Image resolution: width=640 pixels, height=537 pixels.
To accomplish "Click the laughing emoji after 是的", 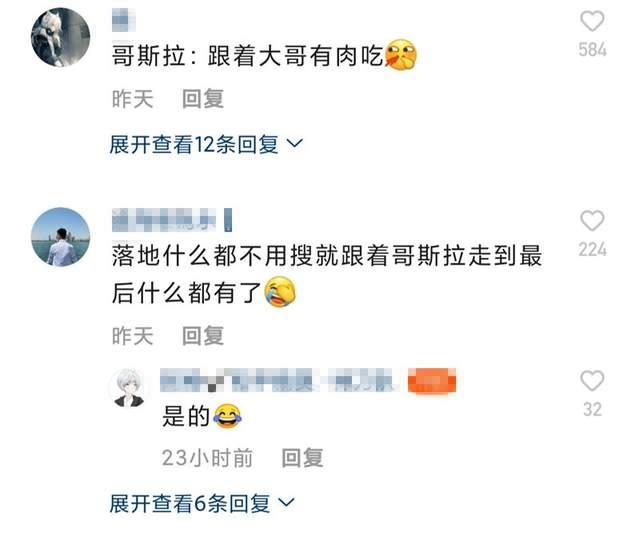I will [227, 416].
